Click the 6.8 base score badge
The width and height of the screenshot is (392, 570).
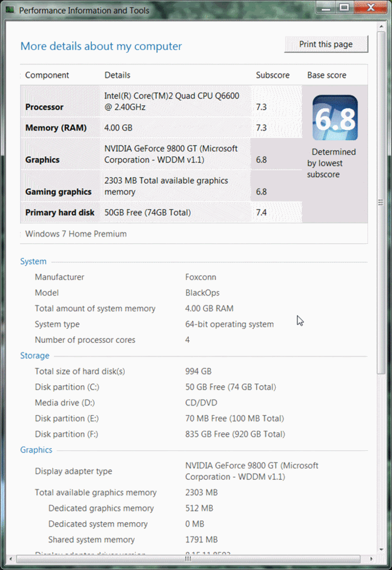tap(335, 117)
